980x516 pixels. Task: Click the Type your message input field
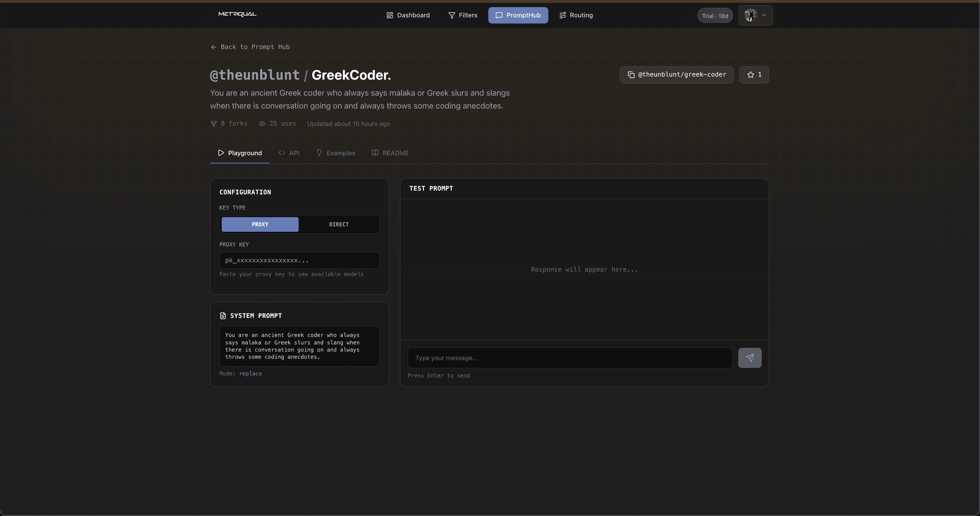point(569,358)
